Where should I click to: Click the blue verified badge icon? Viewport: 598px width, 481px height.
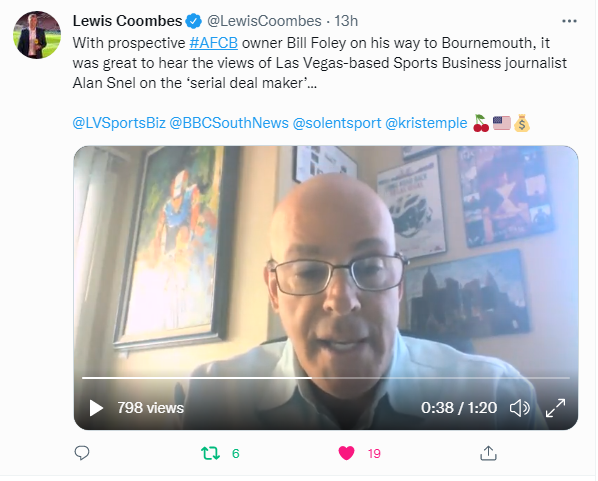(x=194, y=21)
